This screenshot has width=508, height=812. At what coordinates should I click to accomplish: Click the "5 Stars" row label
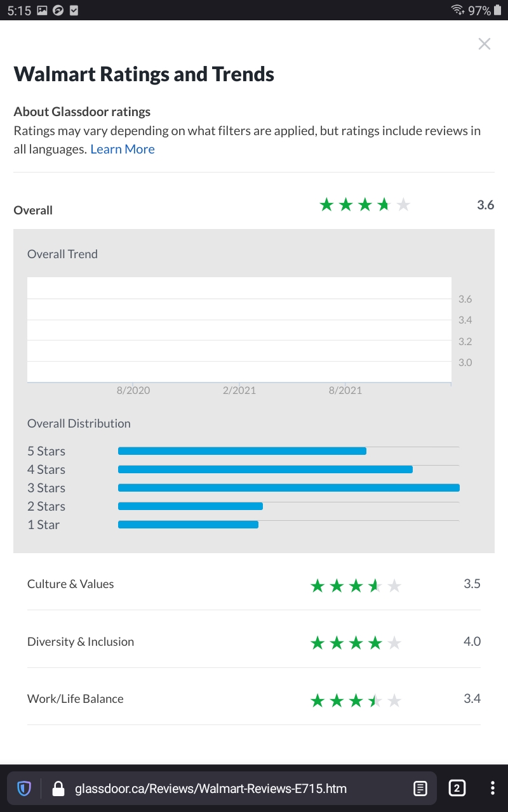tap(46, 451)
